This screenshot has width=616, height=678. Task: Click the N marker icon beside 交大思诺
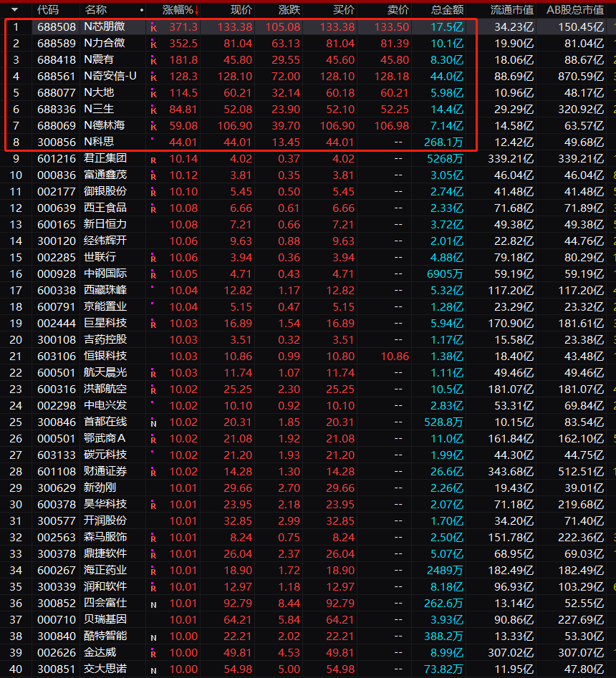(x=153, y=671)
